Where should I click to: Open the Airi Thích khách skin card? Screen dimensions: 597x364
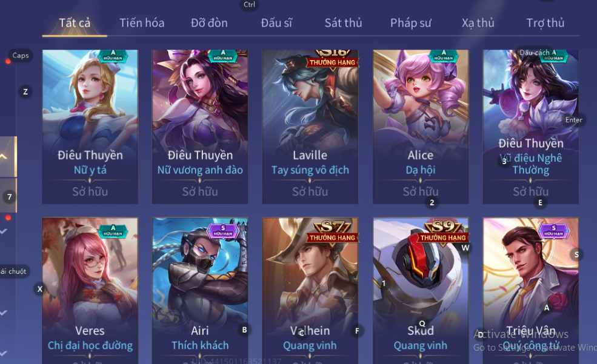tap(200, 291)
